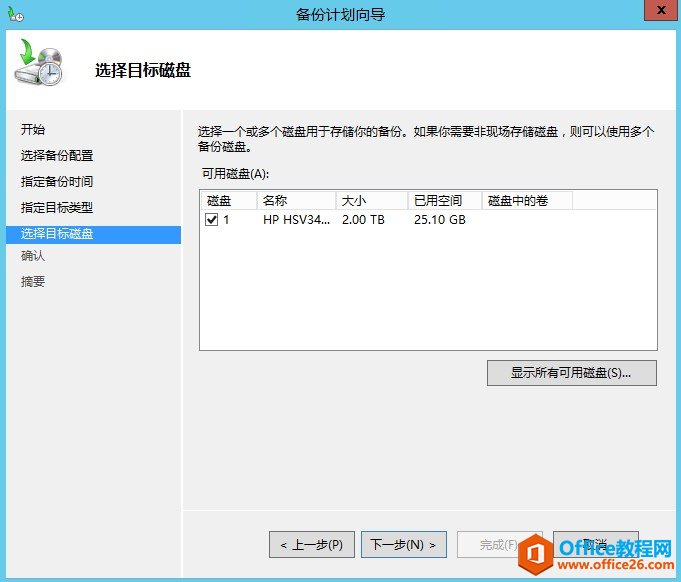Screen dimensions: 681x582
Task: Go back with 上一步(P) button
Action: pos(312,544)
